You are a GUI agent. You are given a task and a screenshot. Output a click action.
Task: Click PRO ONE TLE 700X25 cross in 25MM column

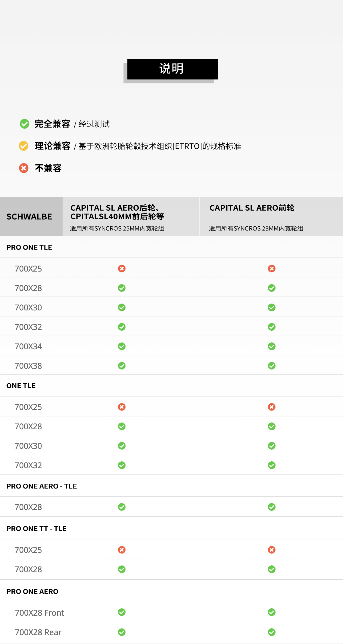[122, 268]
